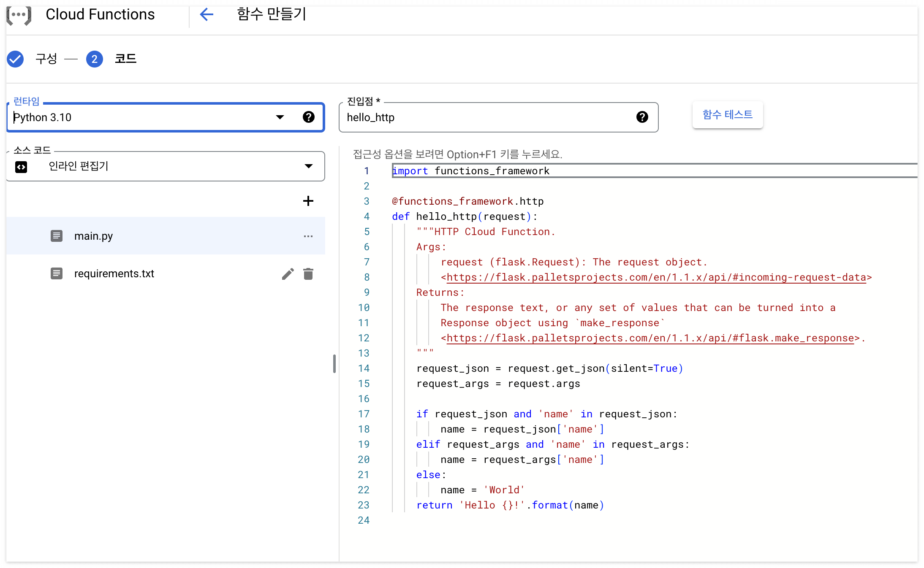
Task: Click the 함수 테스트 button
Action: [x=727, y=115]
